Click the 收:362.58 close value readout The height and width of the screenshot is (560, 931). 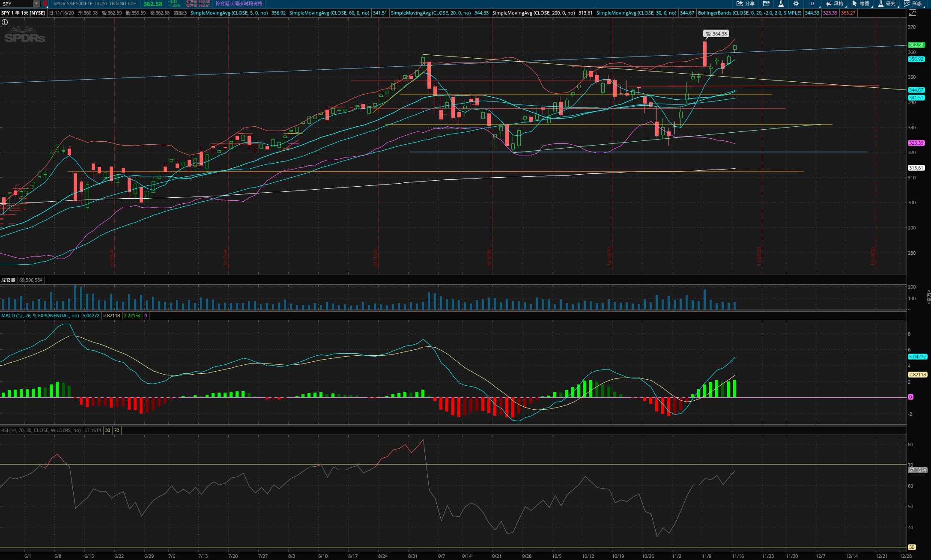click(x=160, y=13)
